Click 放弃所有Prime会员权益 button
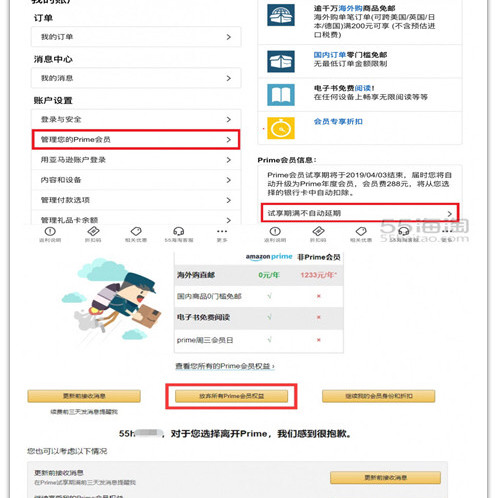This screenshot has width=497, height=498. [231, 396]
